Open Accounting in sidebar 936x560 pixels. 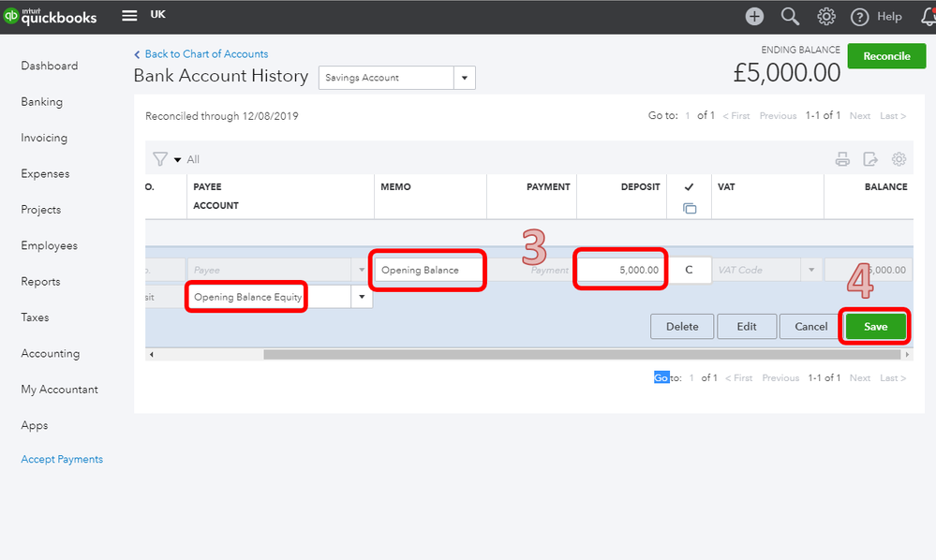51,353
